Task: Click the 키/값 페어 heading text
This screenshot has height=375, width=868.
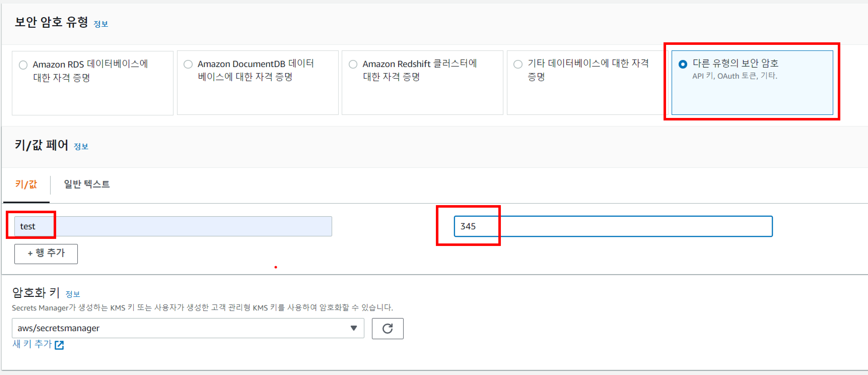Action: [x=42, y=145]
